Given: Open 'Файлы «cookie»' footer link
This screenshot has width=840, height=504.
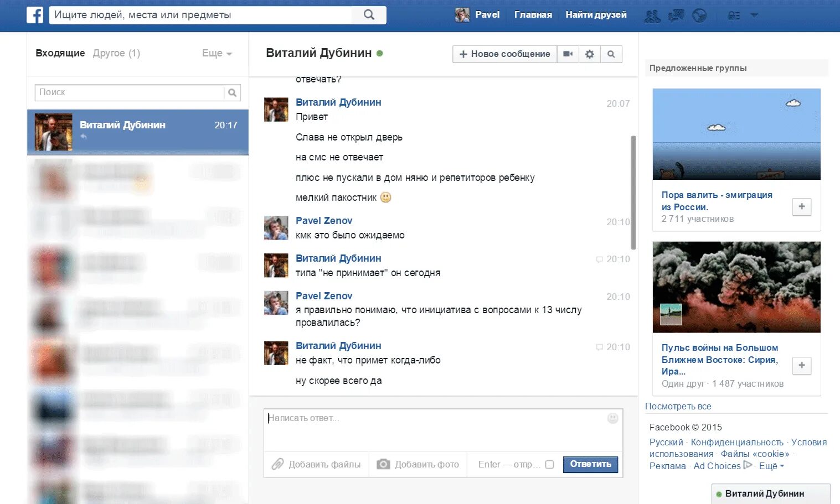Looking at the screenshot, I should (x=755, y=454).
